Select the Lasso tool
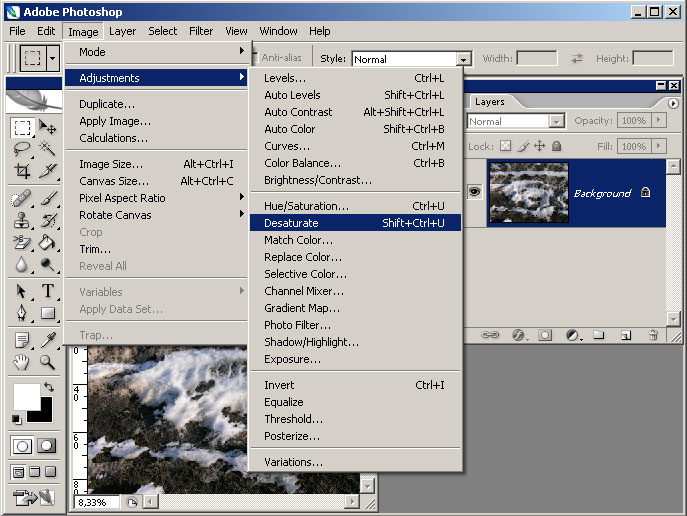The width and height of the screenshot is (687, 516). [22, 149]
